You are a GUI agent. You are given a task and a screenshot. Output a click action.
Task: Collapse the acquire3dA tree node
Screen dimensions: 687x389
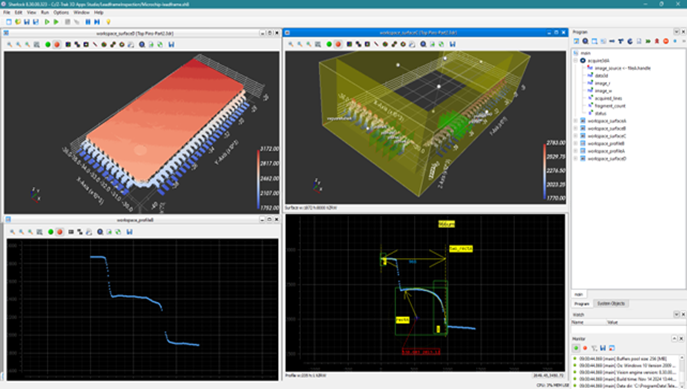coord(576,60)
